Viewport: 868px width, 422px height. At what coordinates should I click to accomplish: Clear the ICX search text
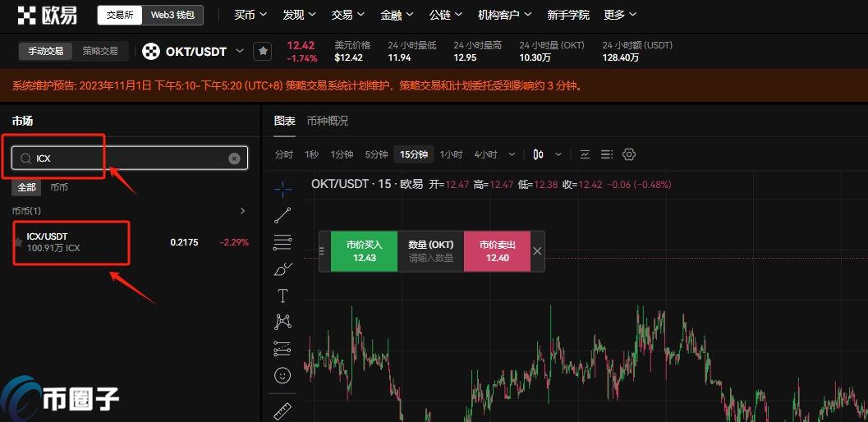point(234,158)
